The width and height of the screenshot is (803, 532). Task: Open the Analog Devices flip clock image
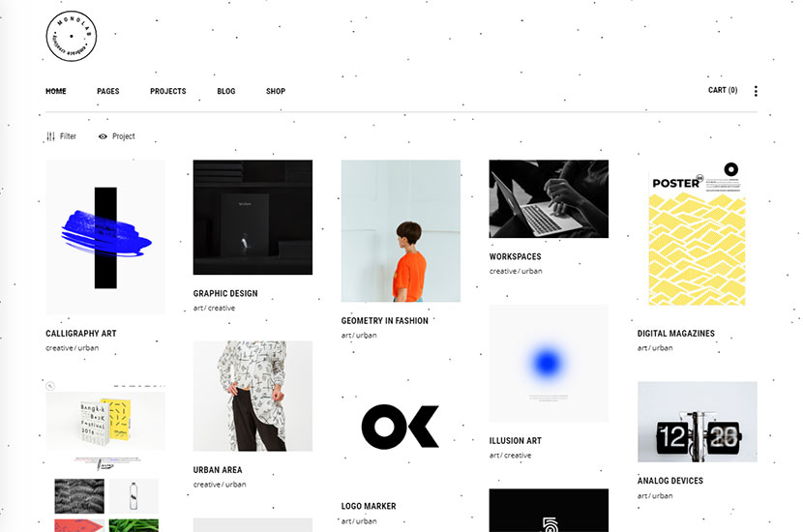(697, 422)
